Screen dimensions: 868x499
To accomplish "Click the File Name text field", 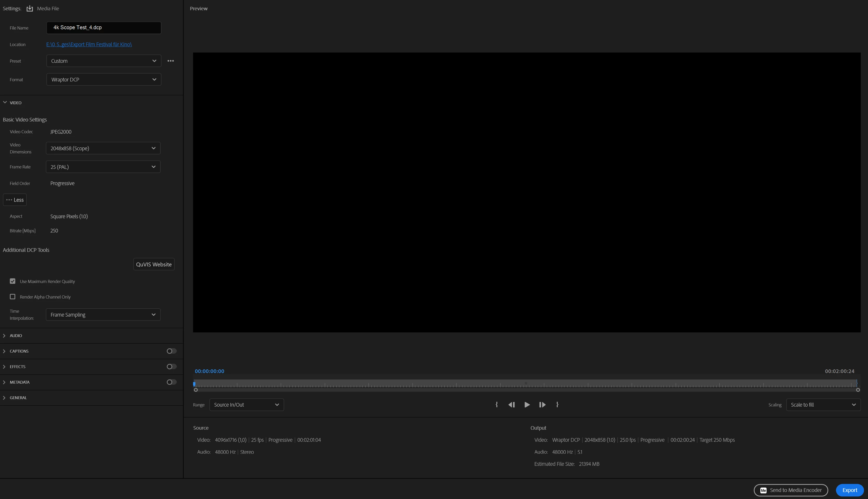I will tap(104, 28).
